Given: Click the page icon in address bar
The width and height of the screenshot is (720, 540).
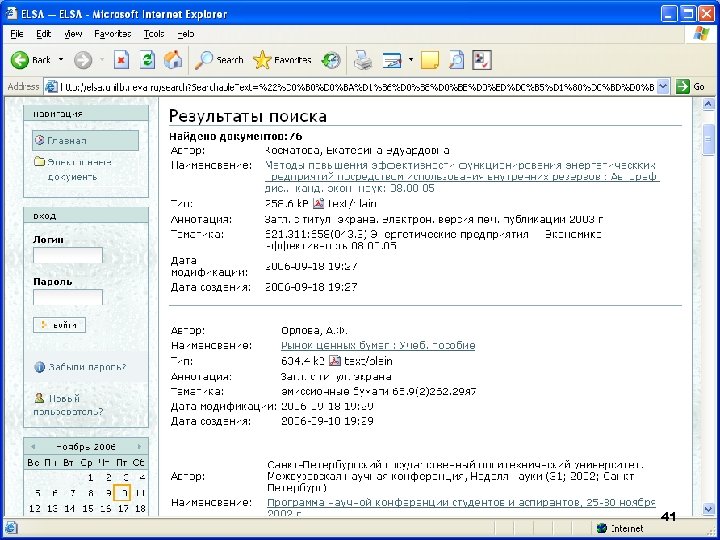Looking at the screenshot, I should pyautogui.click(x=51, y=86).
